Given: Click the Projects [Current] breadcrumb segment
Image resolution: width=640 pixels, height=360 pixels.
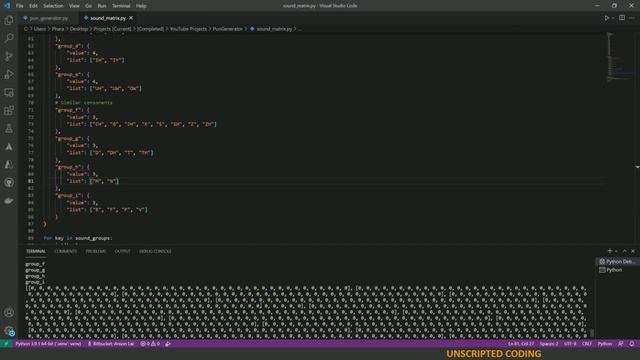Looking at the screenshot, I should pyautogui.click(x=112, y=29).
